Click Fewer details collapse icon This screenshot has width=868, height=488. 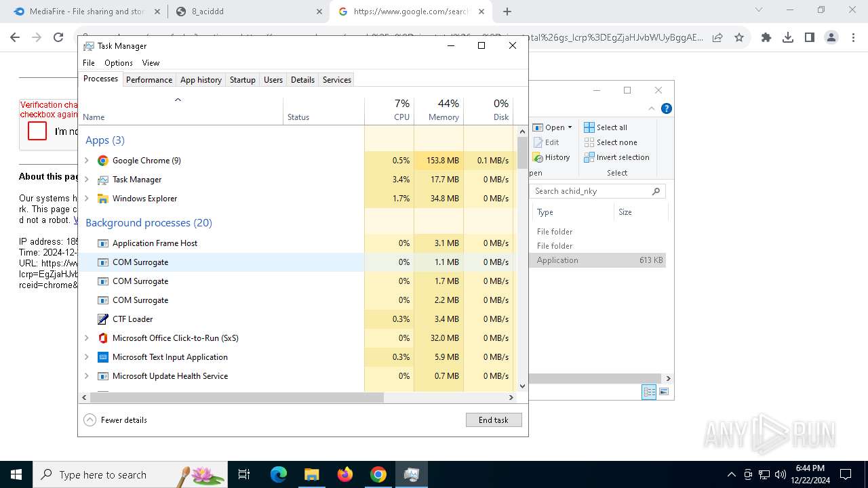90,420
